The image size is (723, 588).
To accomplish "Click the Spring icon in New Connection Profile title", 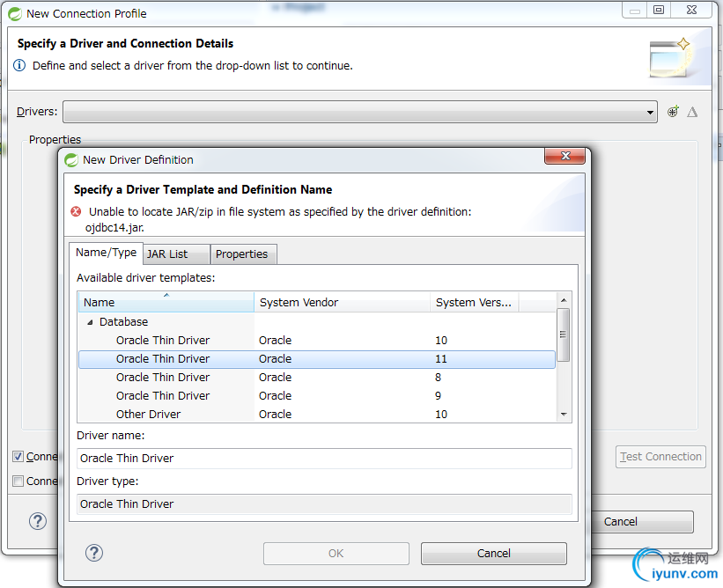I will [15, 14].
